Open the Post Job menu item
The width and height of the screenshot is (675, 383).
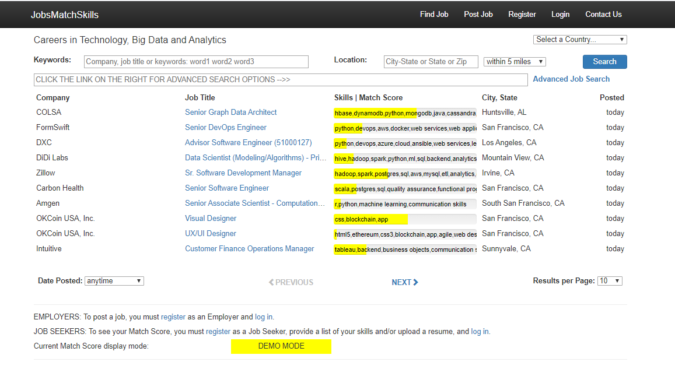478,14
